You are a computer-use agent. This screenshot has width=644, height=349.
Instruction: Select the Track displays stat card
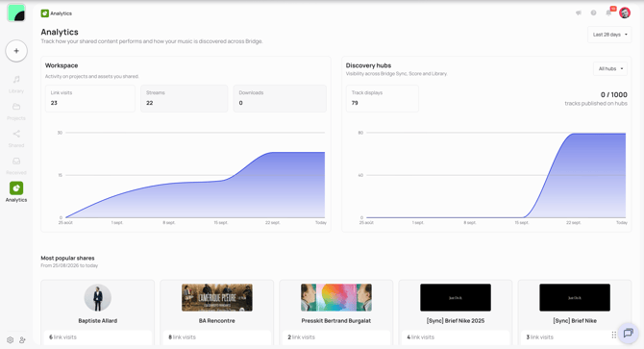click(x=382, y=98)
